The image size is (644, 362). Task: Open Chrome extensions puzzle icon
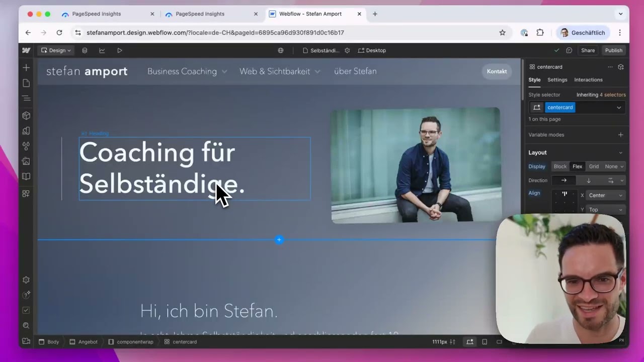[540, 33]
